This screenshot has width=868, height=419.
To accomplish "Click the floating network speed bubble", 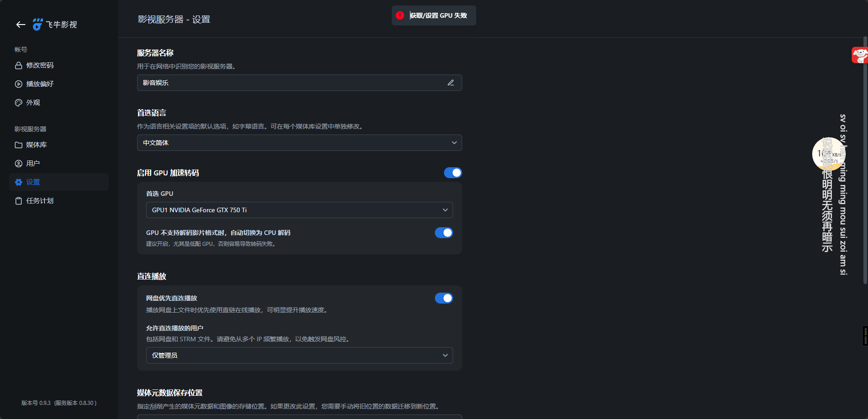I will (x=828, y=154).
